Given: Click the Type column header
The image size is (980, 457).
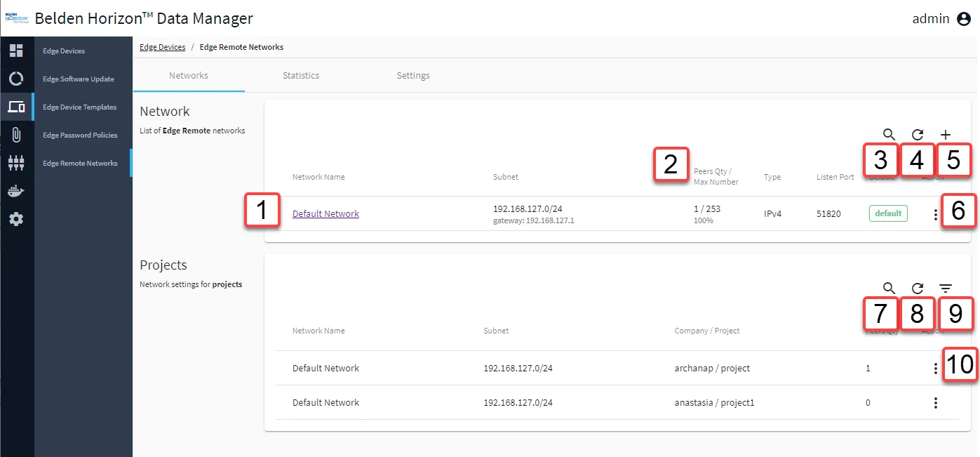Looking at the screenshot, I should pos(772,177).
